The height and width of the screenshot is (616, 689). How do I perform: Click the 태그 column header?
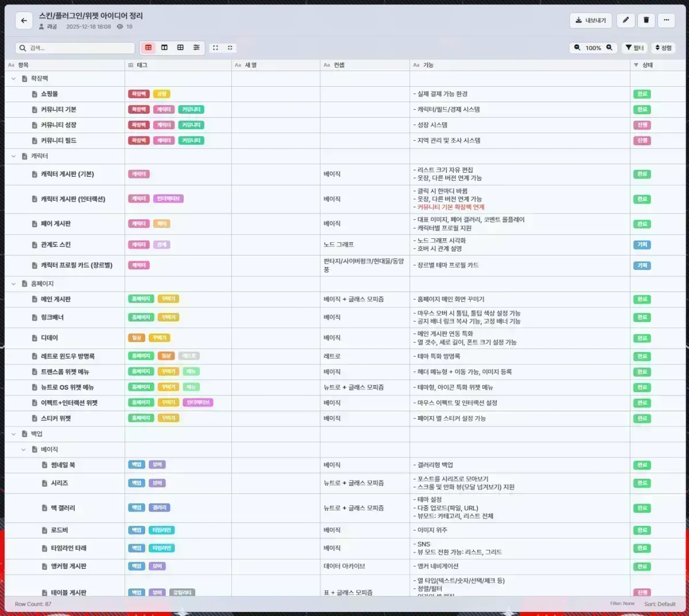click(x=178, y=65)
